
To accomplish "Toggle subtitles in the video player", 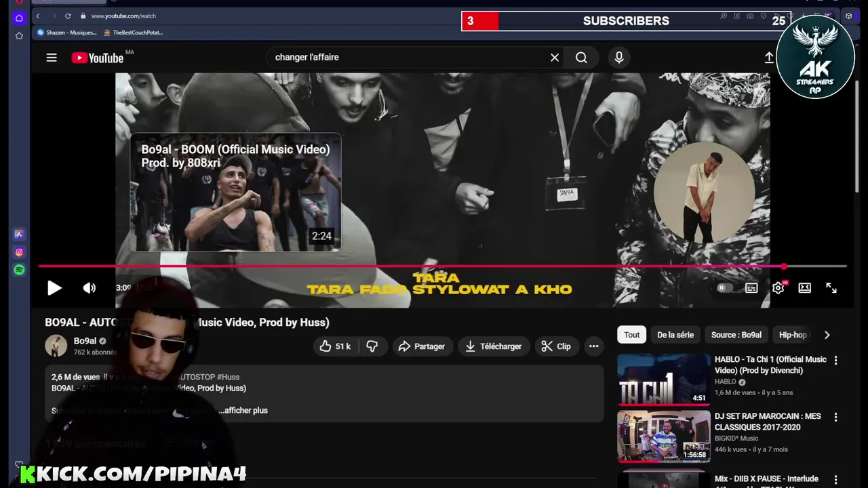I will coord(751,288).
